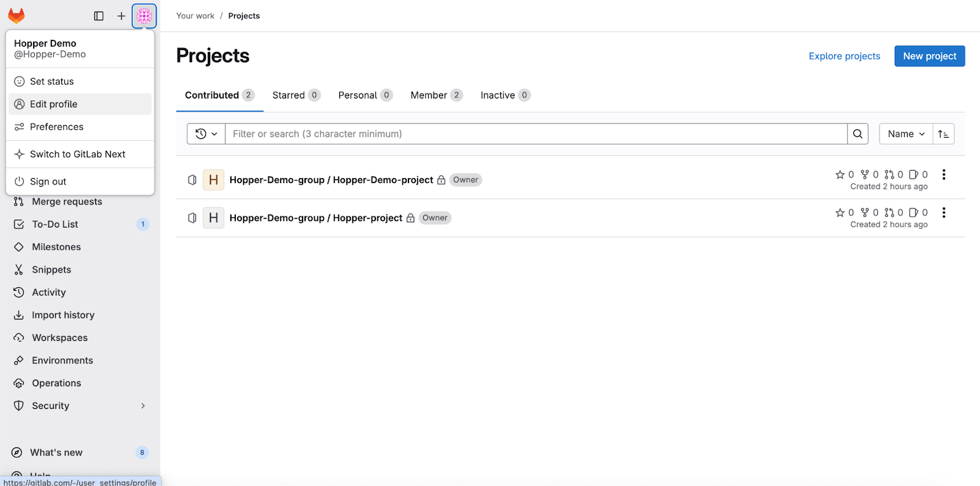Choose Switch to GitLab Next
Image resolution: width=980 pixels, height=486 pixels.
(x=80, y=154)
